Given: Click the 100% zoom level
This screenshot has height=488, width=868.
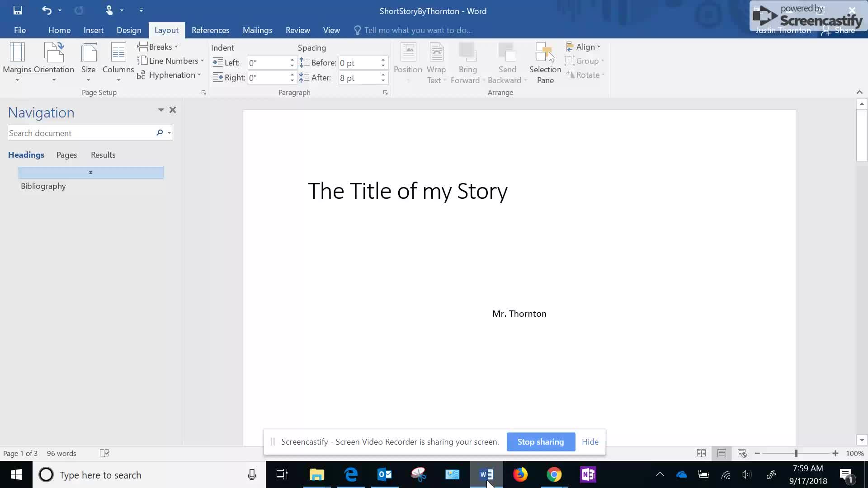Looking at the screenshot, I should point(855,453).
